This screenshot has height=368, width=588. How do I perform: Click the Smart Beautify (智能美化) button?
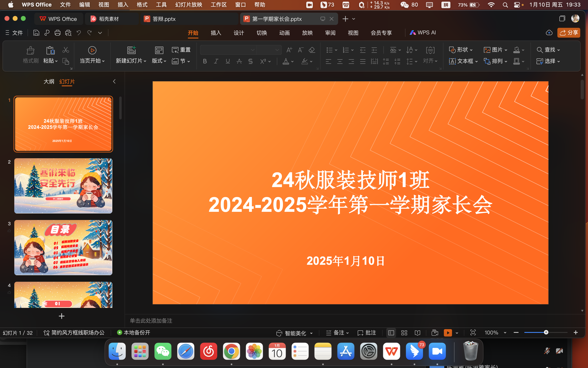(294, 333)
